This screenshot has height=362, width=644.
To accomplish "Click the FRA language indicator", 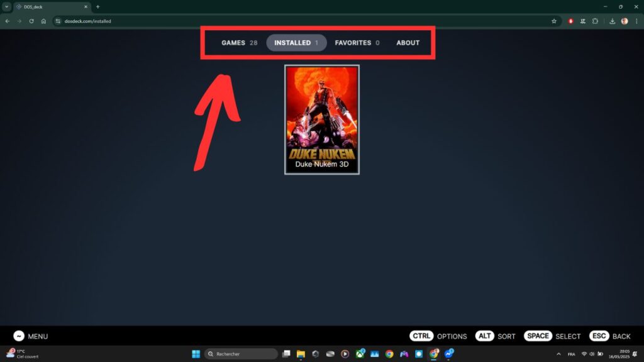I will pos(571,354).
